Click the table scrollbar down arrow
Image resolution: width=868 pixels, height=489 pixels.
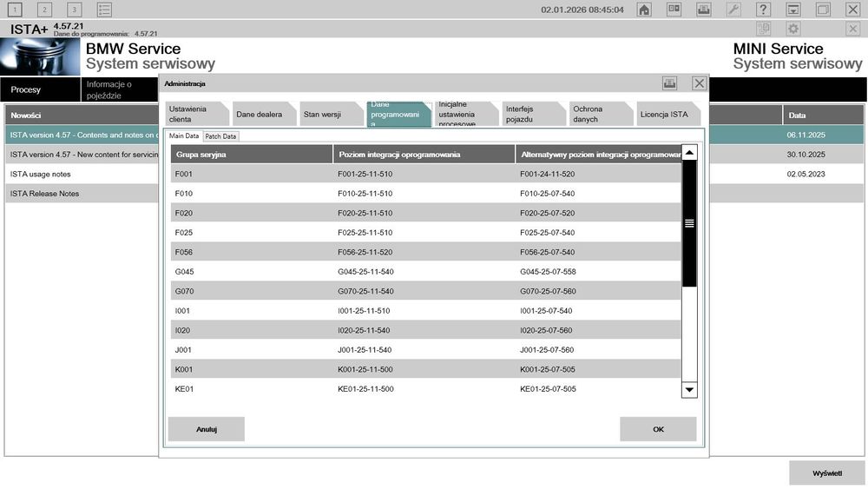pos(689,390)
